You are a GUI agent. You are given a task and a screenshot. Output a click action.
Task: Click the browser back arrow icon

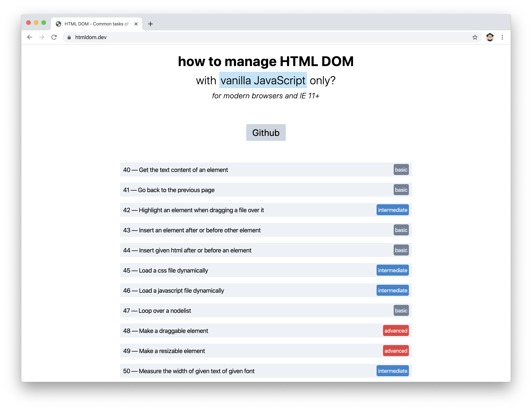pyautogui.click(x=28, y=37)
